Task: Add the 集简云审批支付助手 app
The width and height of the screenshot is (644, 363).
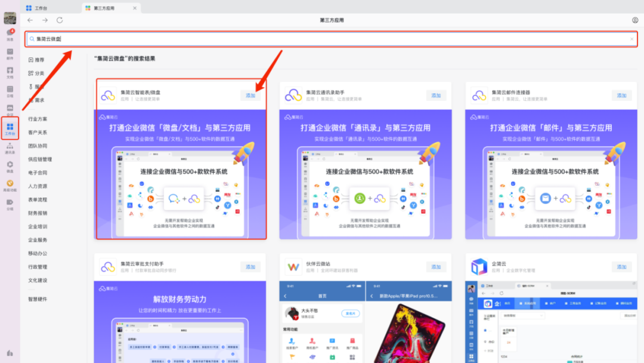Action: [250, 267]
